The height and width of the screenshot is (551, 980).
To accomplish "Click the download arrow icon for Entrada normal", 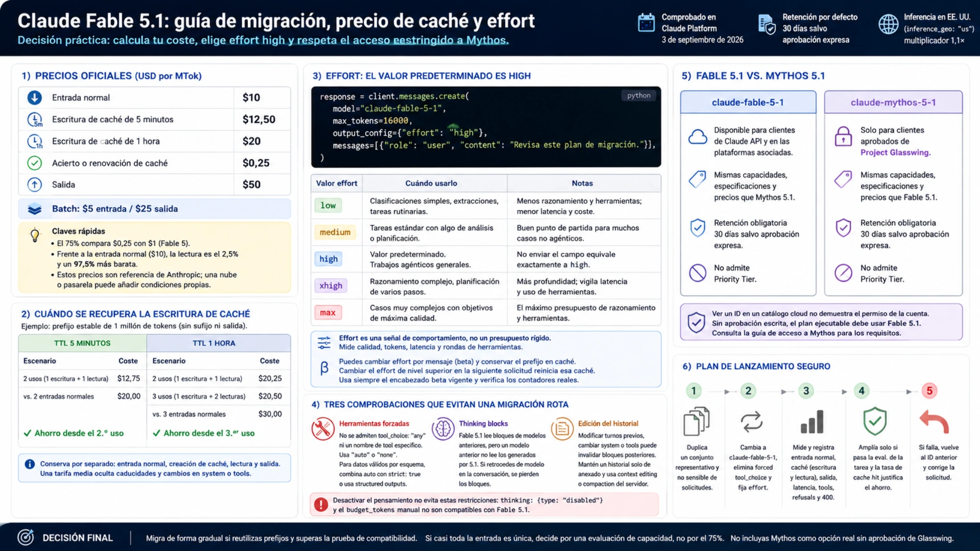I will [34, 97].
